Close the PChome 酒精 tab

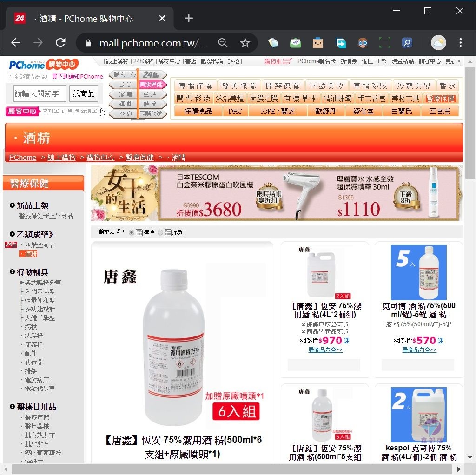(162, 18)
